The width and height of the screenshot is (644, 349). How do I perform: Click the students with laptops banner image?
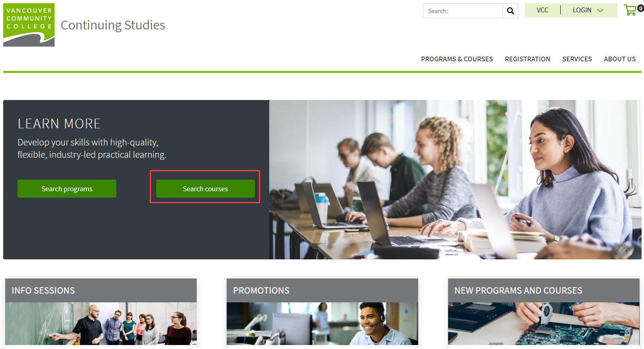455,180
